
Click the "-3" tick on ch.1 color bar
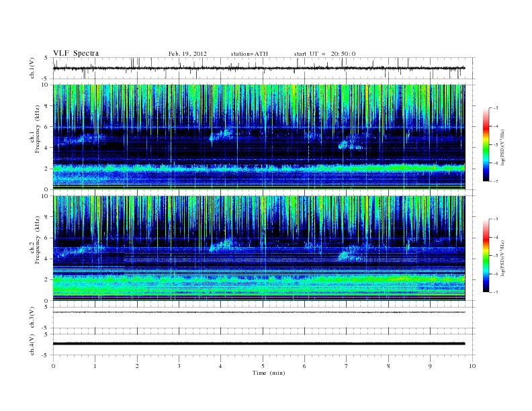click(495, 108)
